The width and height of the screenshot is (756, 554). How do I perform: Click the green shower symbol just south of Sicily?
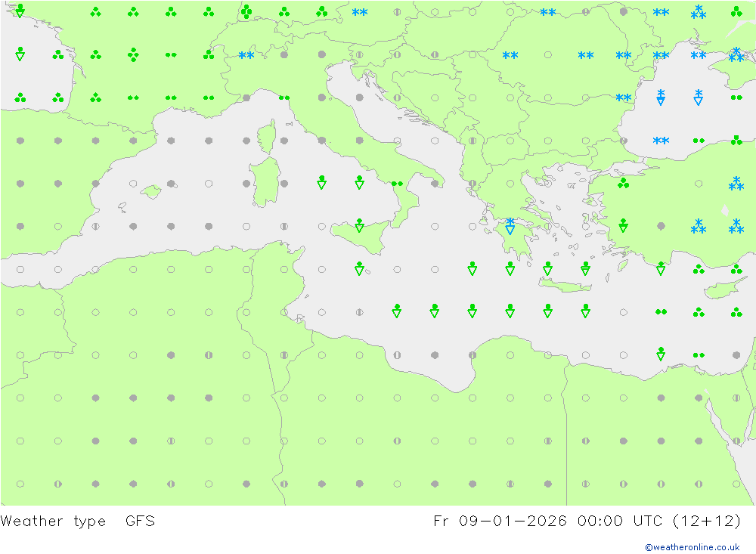click(359, 268)
